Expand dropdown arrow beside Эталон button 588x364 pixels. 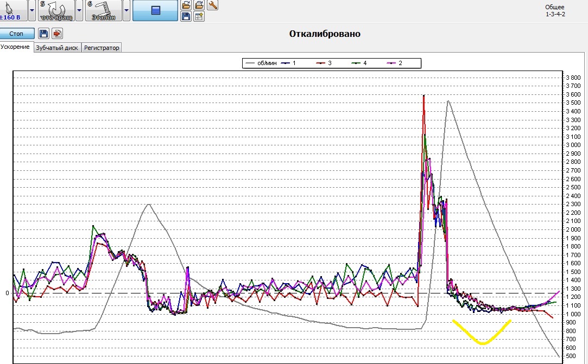(127, 10)
